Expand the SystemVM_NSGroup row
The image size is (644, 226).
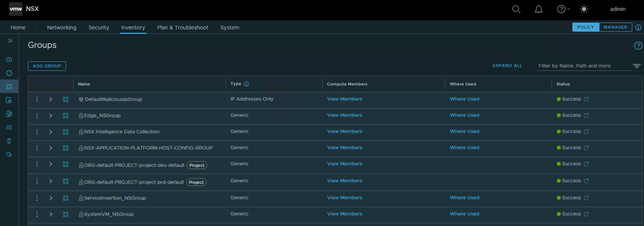tap(51, 215)
